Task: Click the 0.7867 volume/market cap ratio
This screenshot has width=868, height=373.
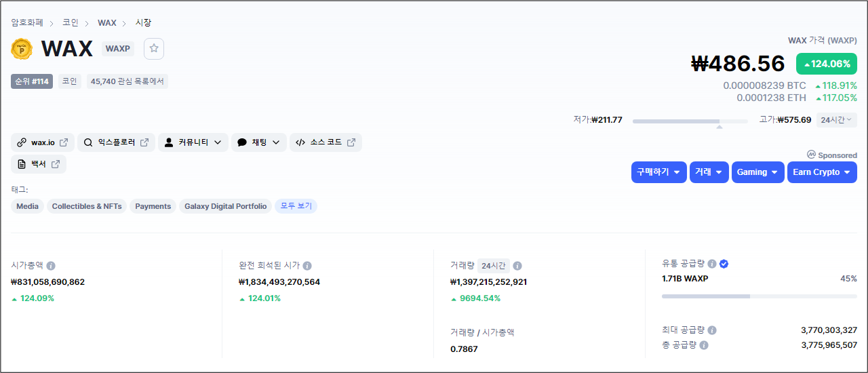Action: coord(464,349)
